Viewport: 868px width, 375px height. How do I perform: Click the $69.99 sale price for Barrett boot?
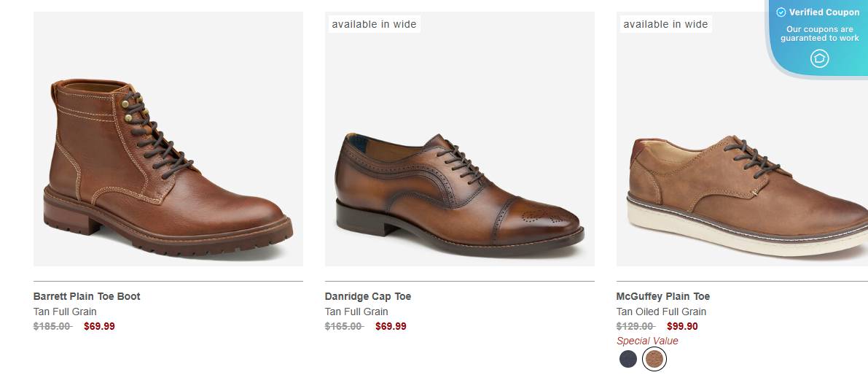(x=99, y=326)
